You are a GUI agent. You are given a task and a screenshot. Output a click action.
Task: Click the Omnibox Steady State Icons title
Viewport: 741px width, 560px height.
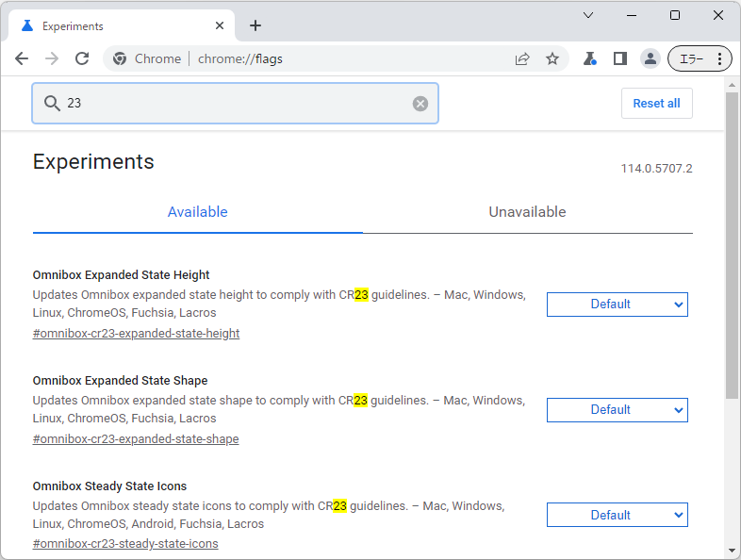(109, 486)
